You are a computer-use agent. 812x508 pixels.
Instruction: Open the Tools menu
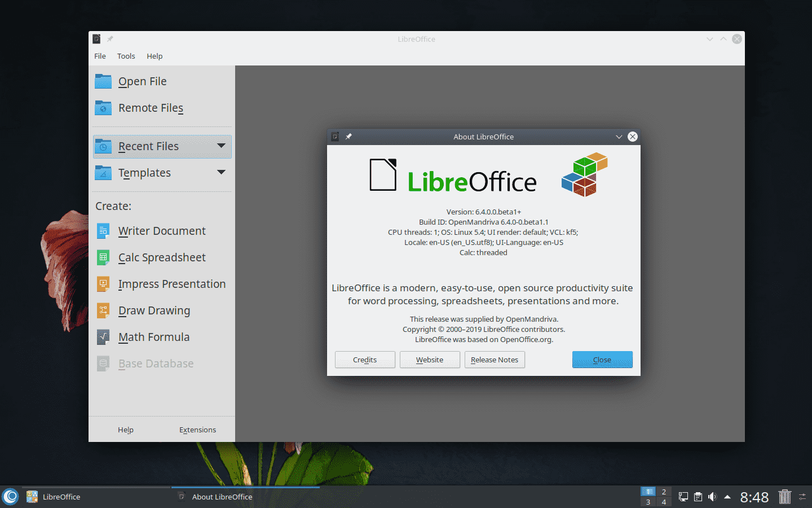pos(126,56)
